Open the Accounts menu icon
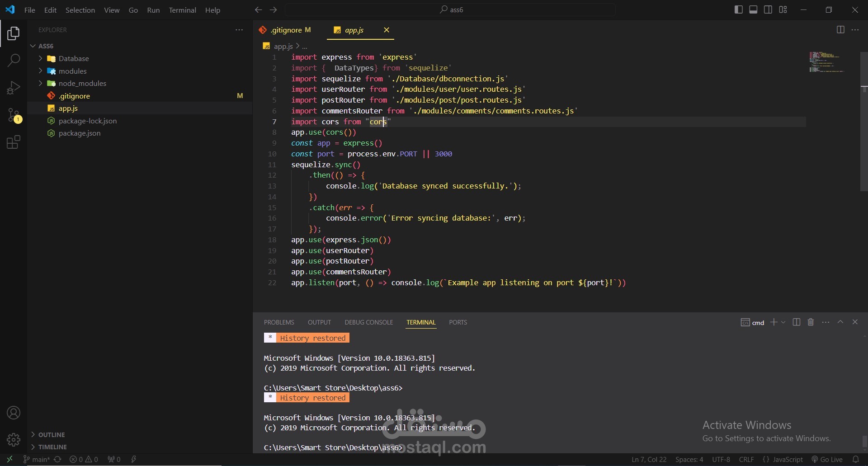 point(14,413)
